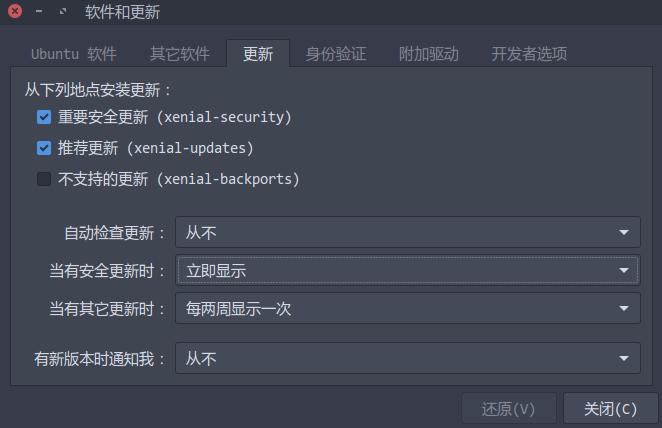
Task: Switch to the 身份验证 tab
Action: [336, 54]
